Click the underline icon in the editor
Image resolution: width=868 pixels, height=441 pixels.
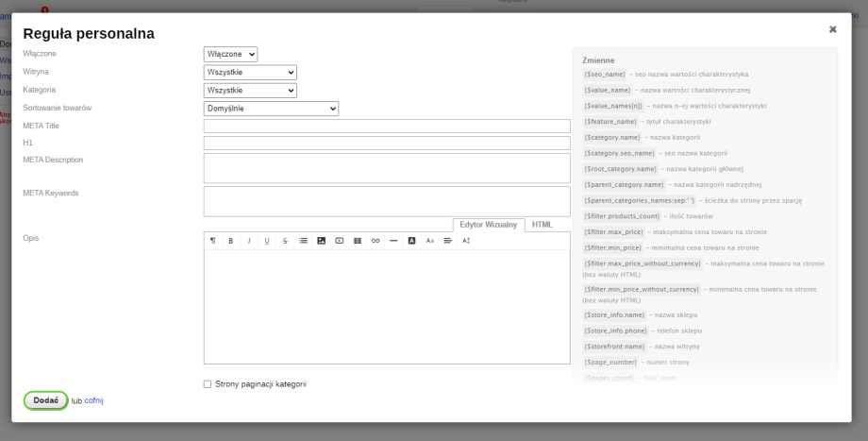[267, 241]
